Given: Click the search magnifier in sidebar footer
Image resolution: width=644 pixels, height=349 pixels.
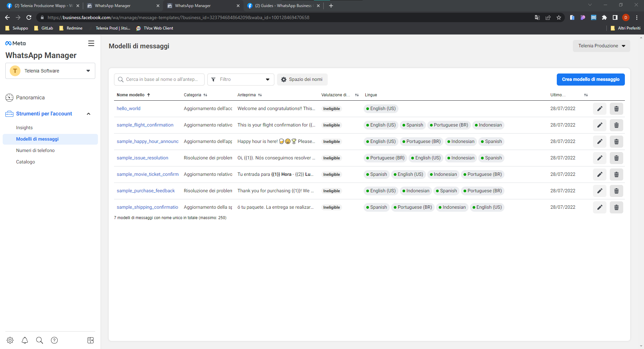Looking at the screenshot, I should click(x=40, y=340).
